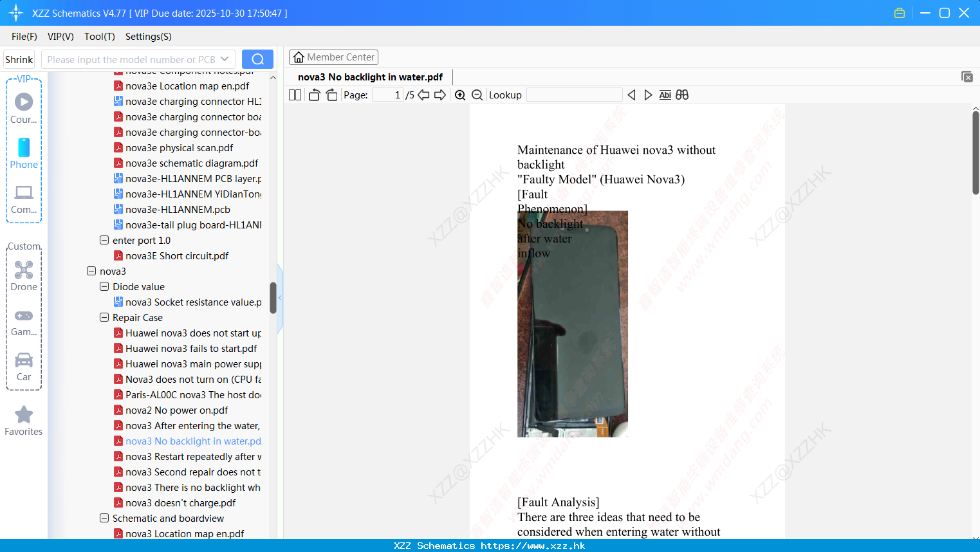This screenshot has width=980, height=552.
Task: Open Favorites star icon
Action: coord(24,421)
